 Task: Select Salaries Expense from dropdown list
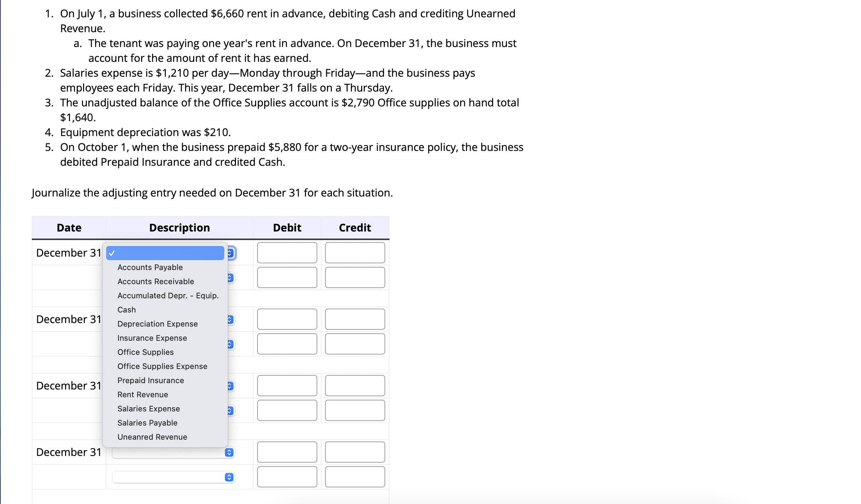click(148, 409)
